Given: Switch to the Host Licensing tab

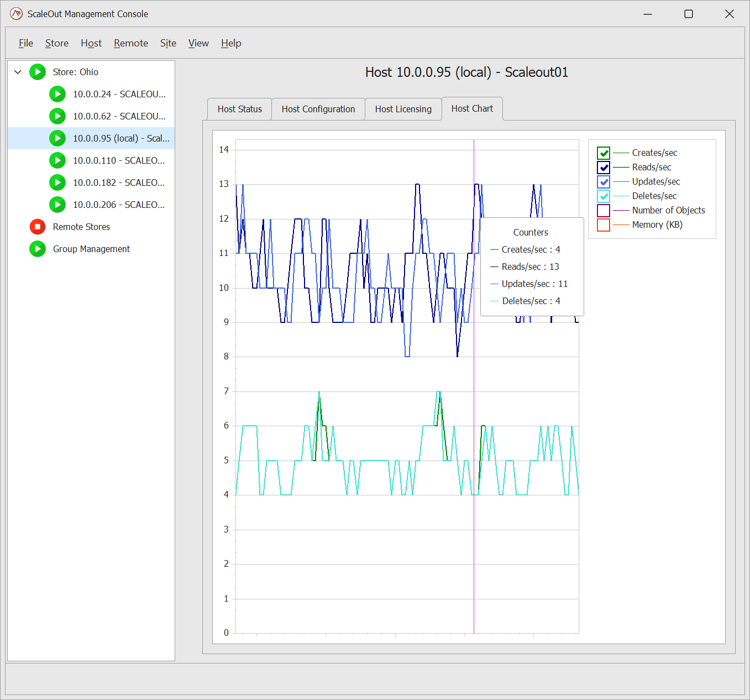Looking at the screenshot, I should (403, 109).
